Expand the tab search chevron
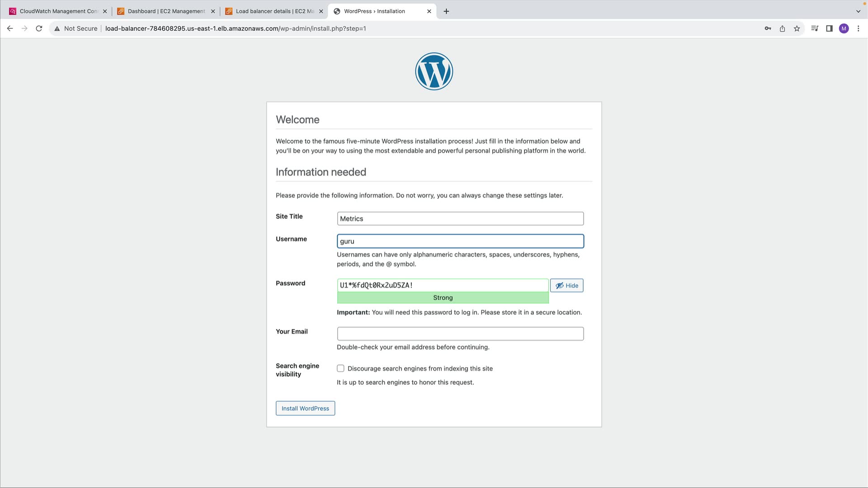The width and height of the screenshot is (868, 488). click(x=858, y=11)
